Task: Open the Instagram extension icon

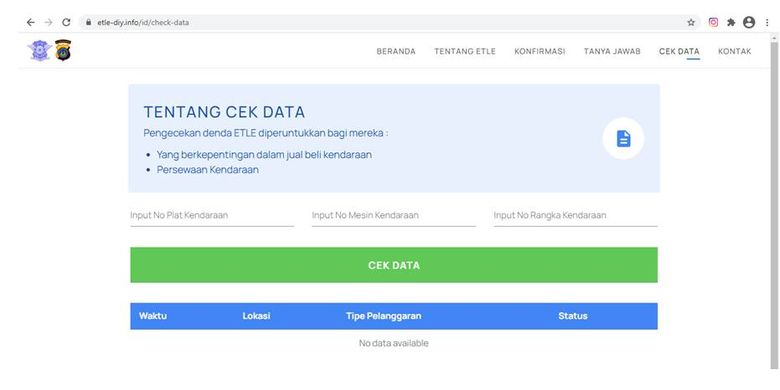Action: 713,22
